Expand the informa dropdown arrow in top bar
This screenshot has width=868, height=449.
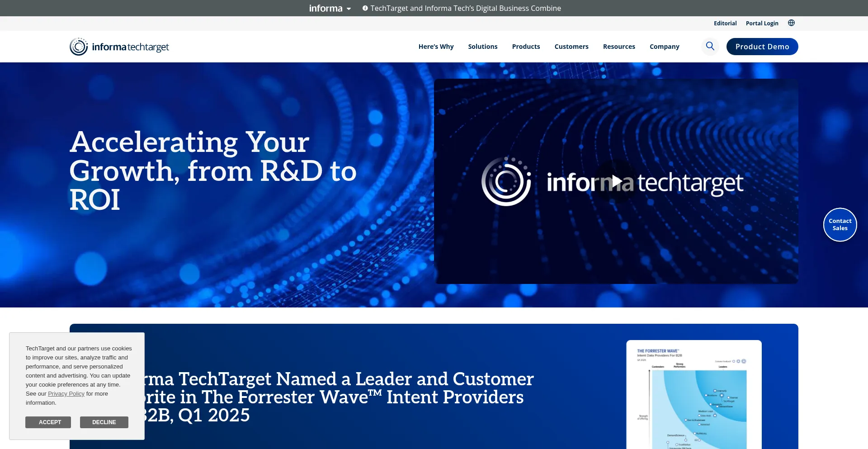[349, 9]
